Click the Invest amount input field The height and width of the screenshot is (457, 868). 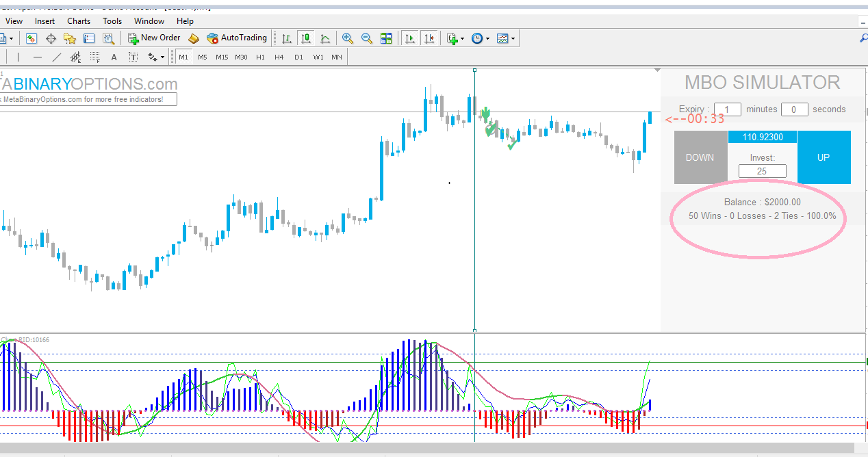click(x=762, y=171)
